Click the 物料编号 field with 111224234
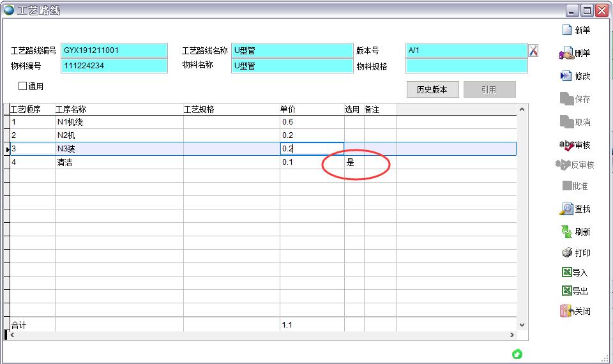 (114, 65)
